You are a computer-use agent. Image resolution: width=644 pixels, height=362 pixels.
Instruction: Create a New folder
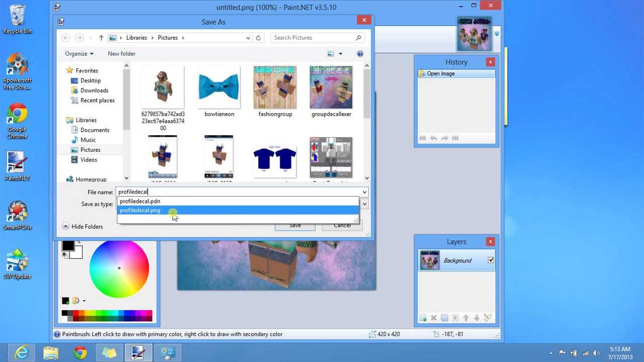coord(121,54)
